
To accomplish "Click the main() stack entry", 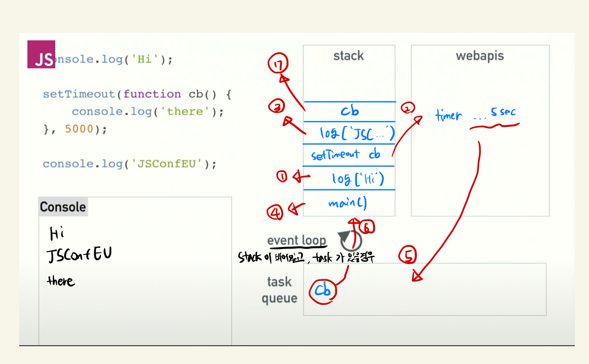I will click(x=348, y=202).
